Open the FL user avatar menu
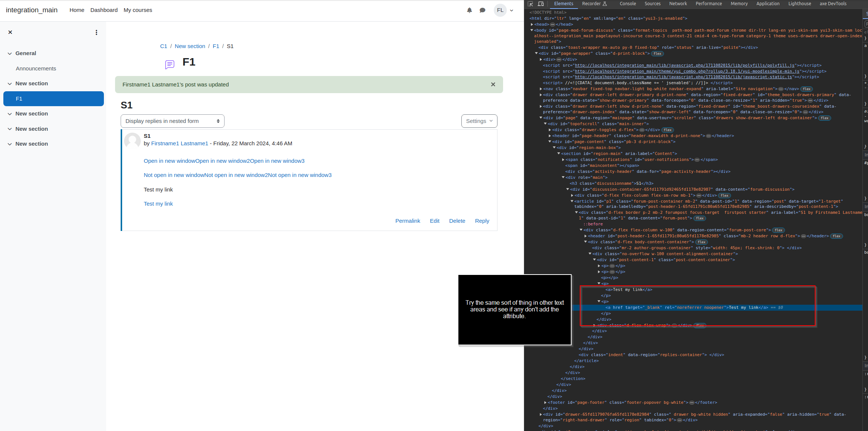The image size is (868, 431). [504, 10]
